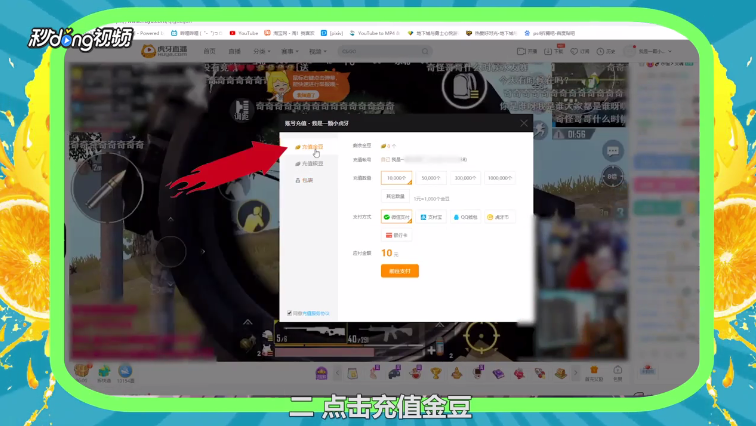Screen dimensions: 756x426
Task: Select bank card payment method
Action: tap(396, 235)
